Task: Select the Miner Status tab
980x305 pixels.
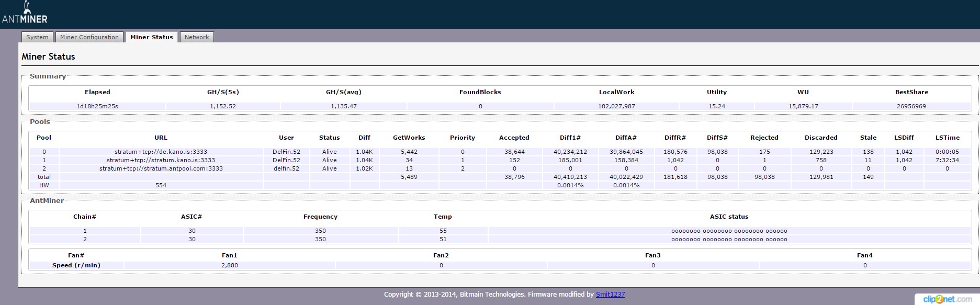Action: (152, 37)
